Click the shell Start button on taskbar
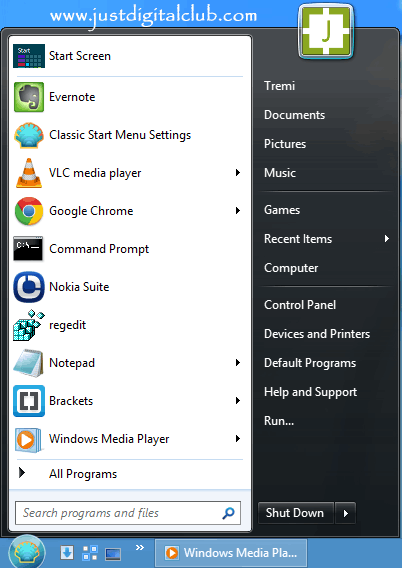Screen dimensions: 402x568 (x=27, y=552)
